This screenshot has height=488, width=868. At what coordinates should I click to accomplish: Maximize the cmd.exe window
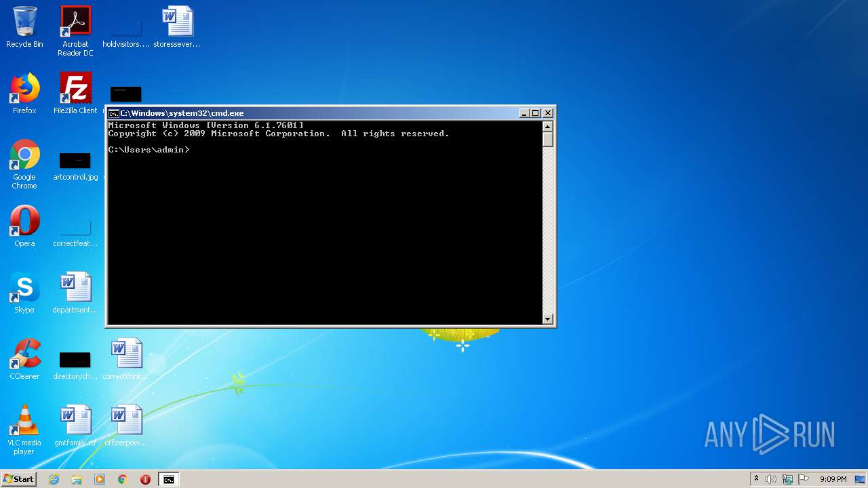[x=536, y=113]
